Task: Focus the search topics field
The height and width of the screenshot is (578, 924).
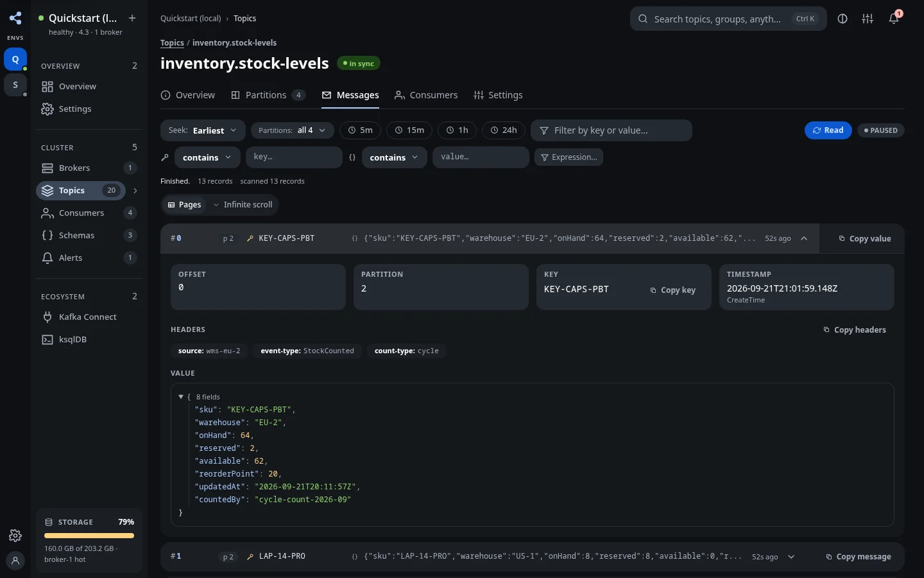Action: (x=728, y=19)
